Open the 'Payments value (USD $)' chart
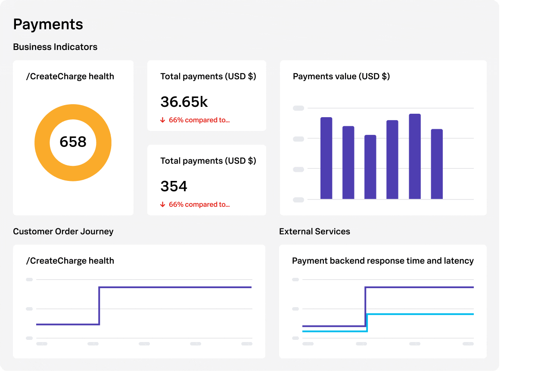This screenshot has height=392, width=547. (341, 76)
